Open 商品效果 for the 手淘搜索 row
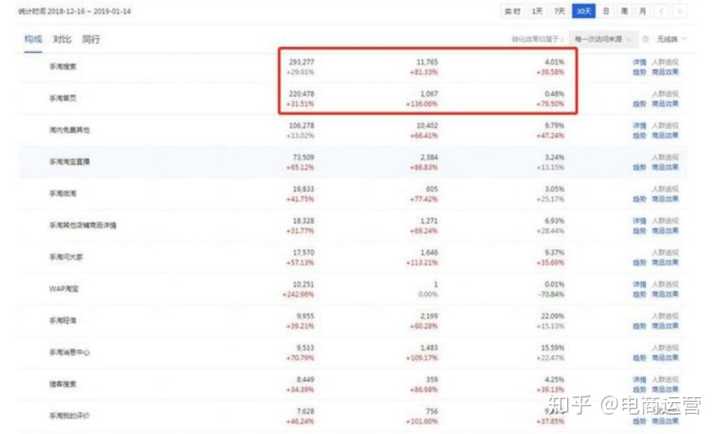The height and width of the screenshot is (434, 720). 665,72
